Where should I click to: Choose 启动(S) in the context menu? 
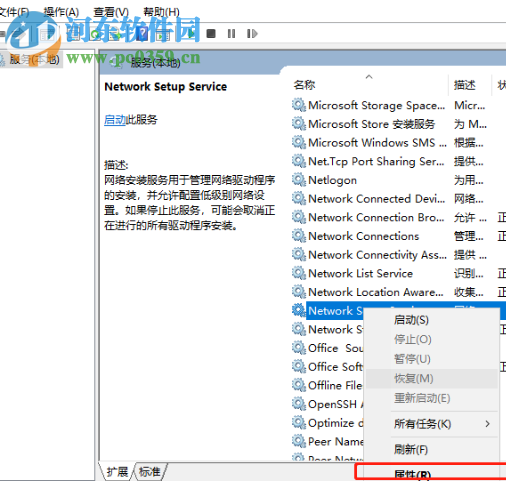432,320
